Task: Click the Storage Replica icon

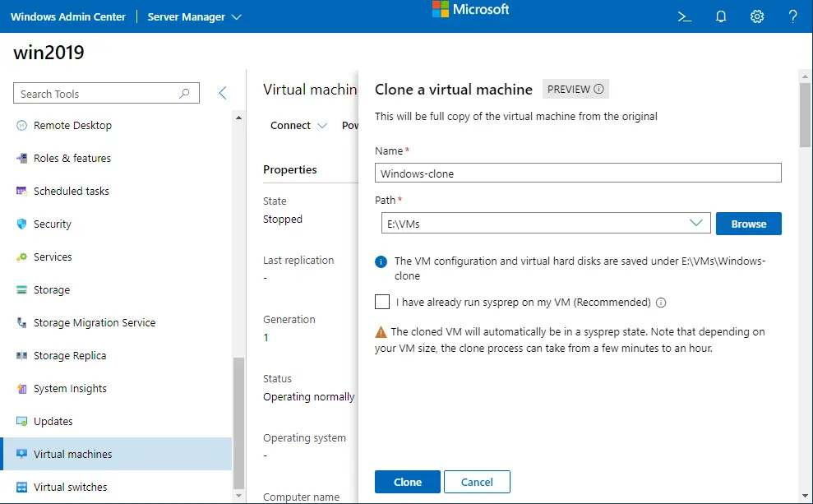Action: coord(21,356)
